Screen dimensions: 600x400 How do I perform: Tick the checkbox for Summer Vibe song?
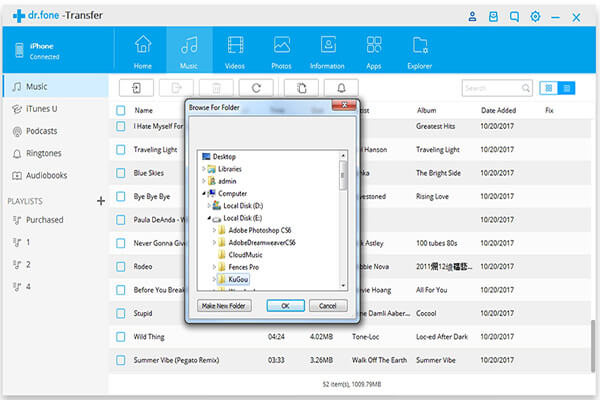coord(120,360)
